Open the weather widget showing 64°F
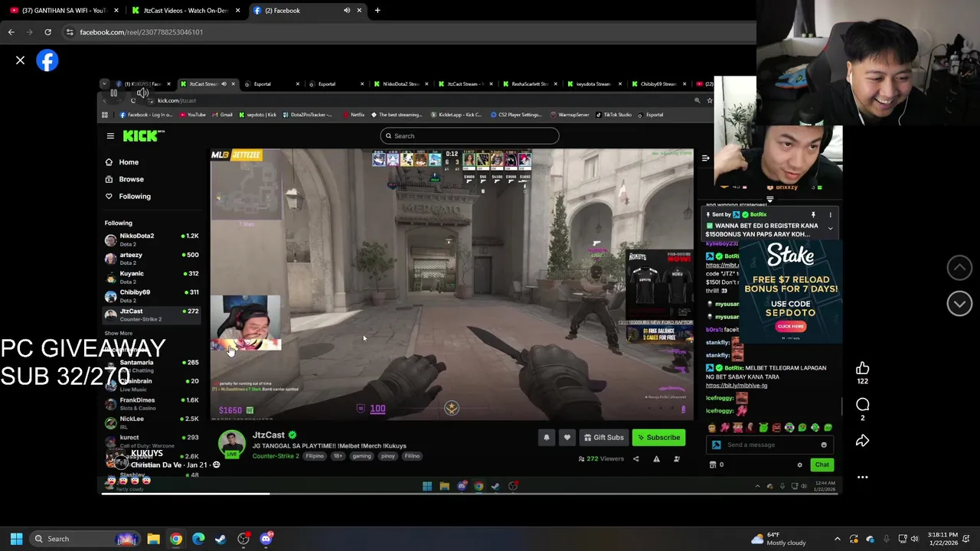Image resolution: width=980 pixels, height=551 pixels. [779, 539]
